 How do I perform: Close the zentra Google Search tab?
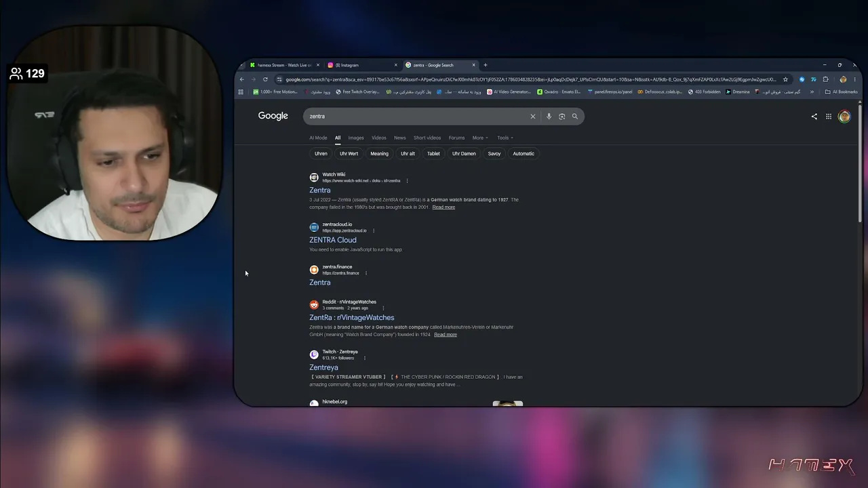474,65
